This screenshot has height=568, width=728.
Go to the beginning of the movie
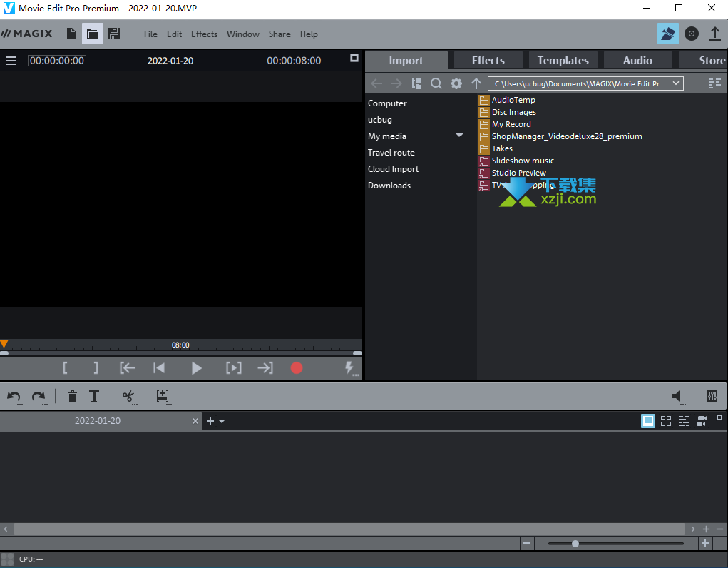tap(159, 368)
